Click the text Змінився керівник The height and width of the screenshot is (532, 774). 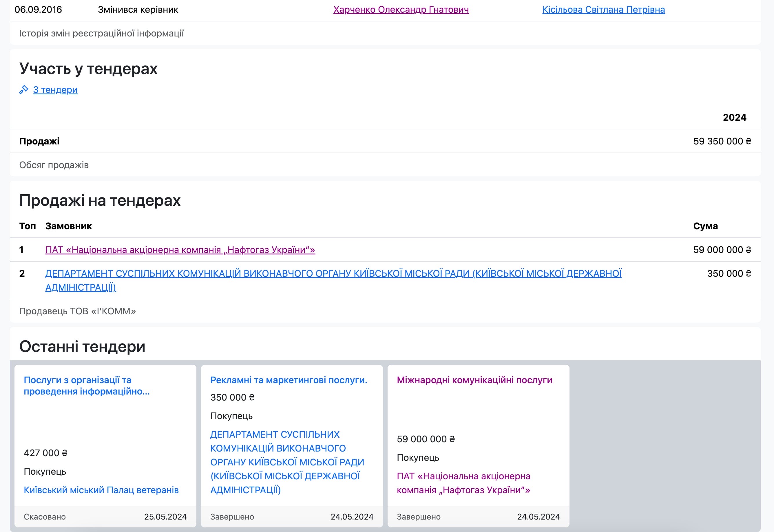pos(138,10)
